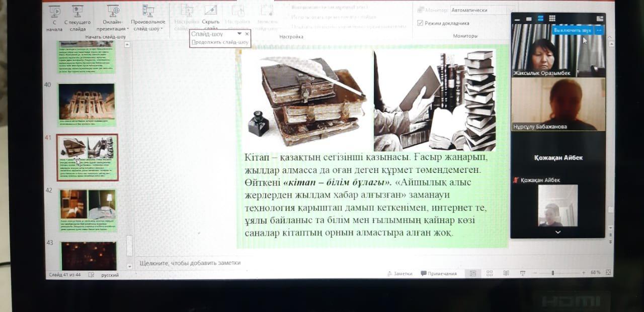Open slide sorter view in status bar
The width and height of the screenshot is (644, 312).
tap(490, 273)
